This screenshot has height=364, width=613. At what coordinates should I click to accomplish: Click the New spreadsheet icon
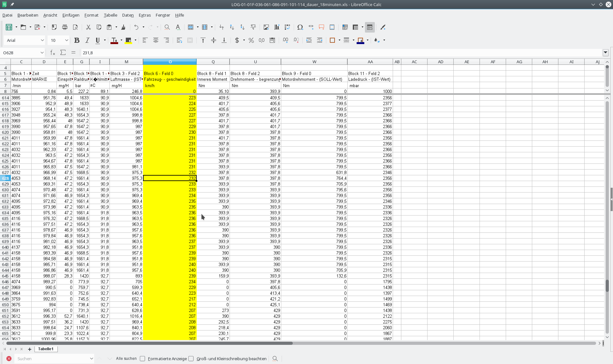tap(9, 27)
